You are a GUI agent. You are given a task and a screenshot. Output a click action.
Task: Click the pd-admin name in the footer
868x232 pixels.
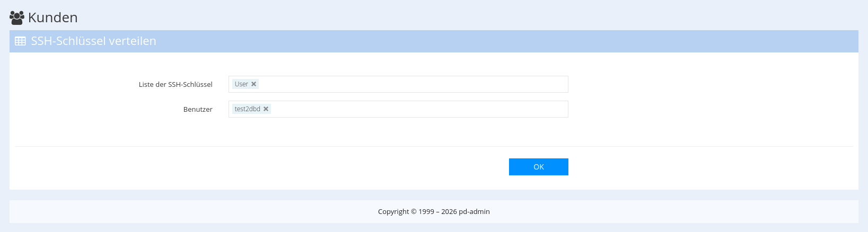pos(475,212)
